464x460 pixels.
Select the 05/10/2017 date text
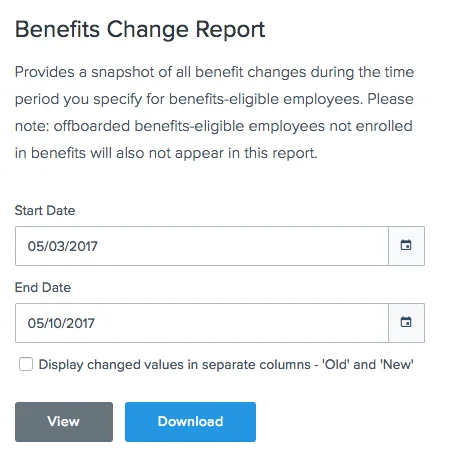click(x=61, y=323)
